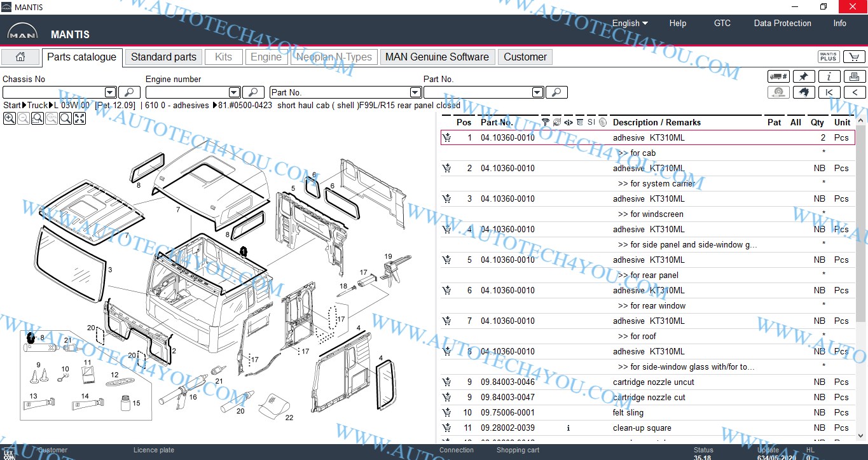Click the pin icon button
The width and height of the screenshot is (868, 460).
(804, 76)
